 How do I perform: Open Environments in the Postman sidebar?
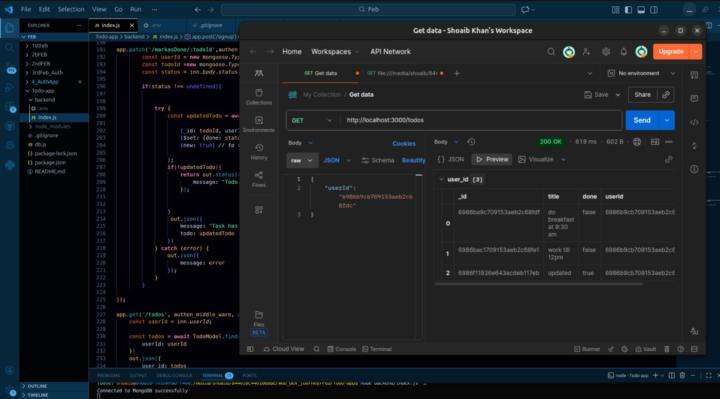pyautogui.click(x=259, y=124)
